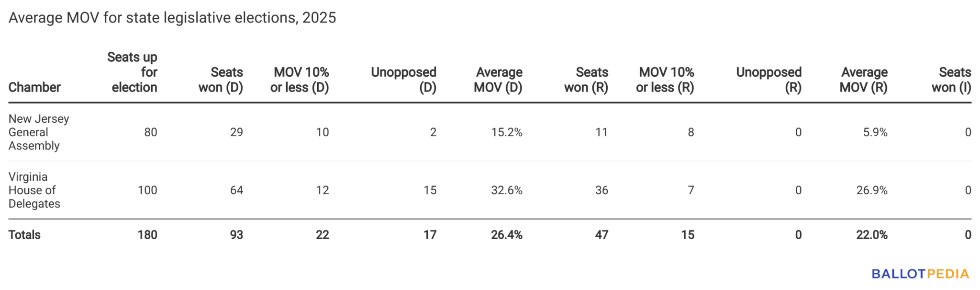Click the Chamber column header

pos(34,87)
